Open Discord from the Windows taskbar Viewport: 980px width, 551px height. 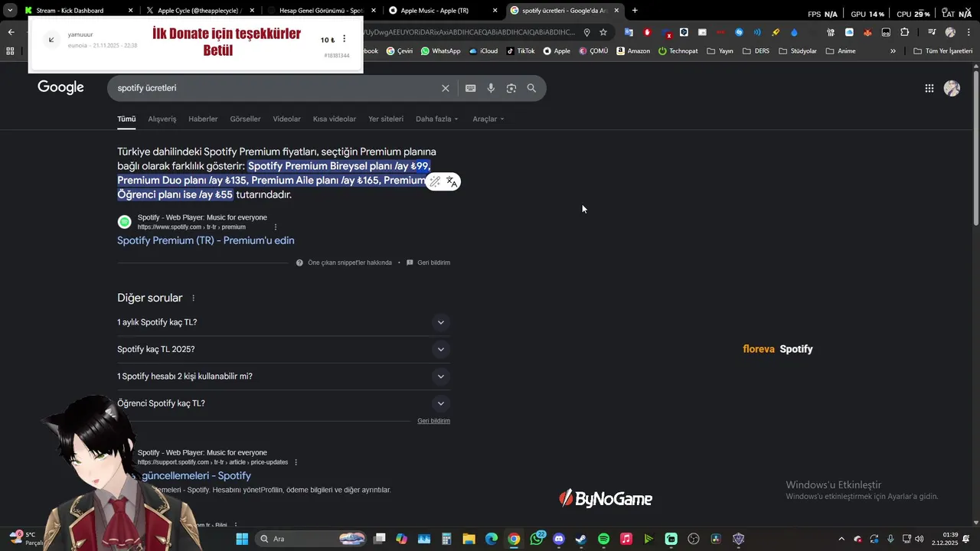(559, 539)
